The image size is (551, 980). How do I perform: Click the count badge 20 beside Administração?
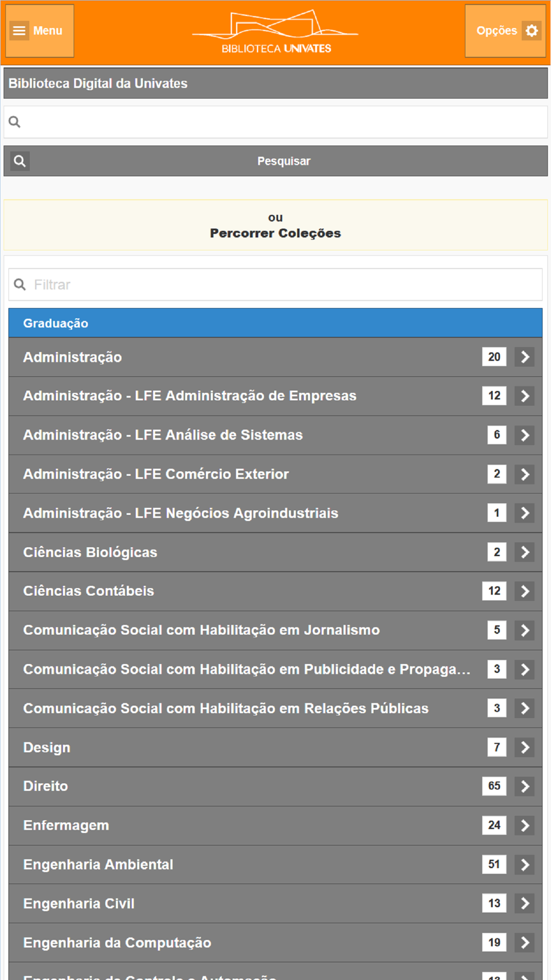494,357
